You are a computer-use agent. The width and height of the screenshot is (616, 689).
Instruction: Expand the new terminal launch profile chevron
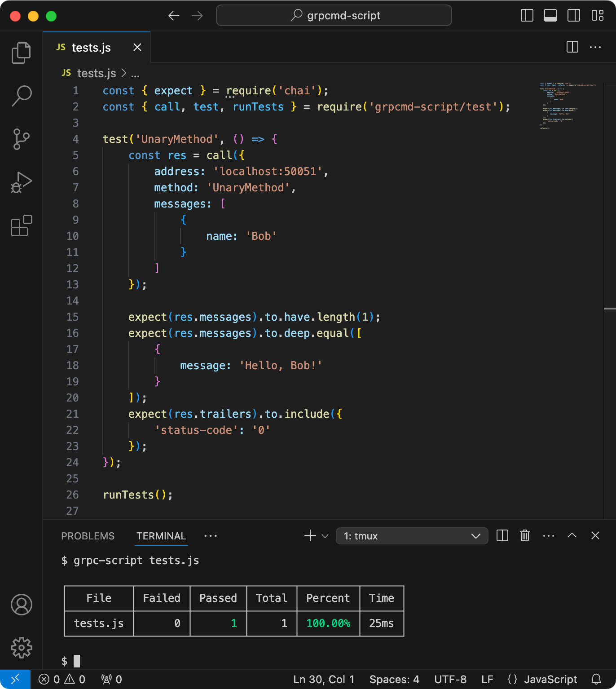click(326, 536)
